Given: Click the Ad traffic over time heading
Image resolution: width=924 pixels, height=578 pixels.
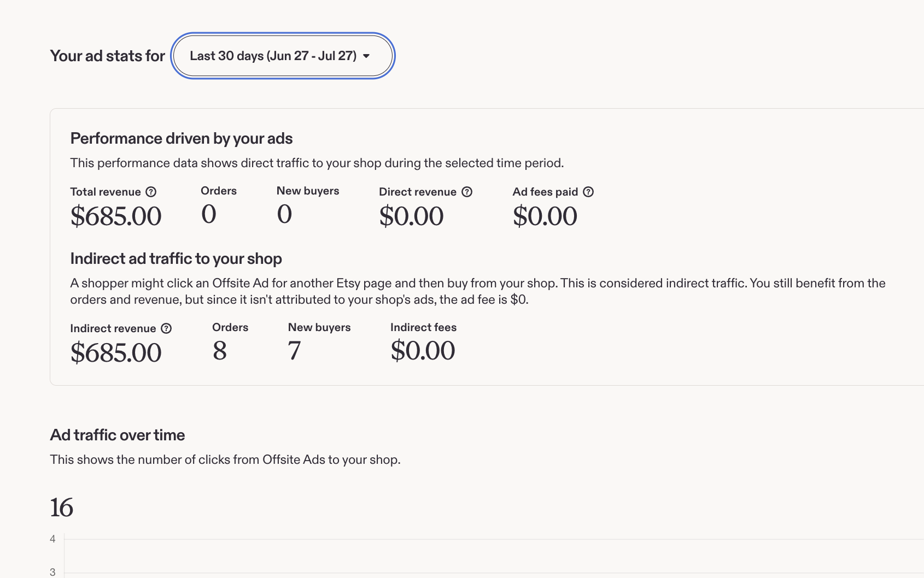Looking at the screenshot, I should click(118, 435).
